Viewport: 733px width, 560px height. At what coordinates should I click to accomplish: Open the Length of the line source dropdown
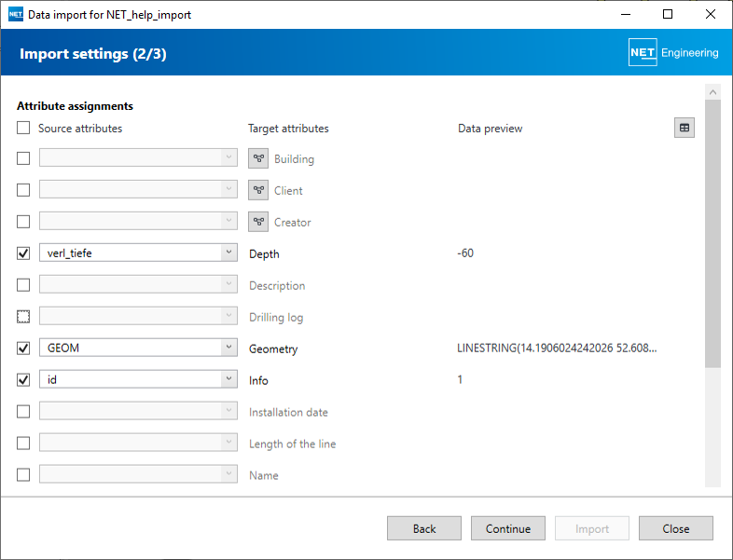tap(138, 443)
